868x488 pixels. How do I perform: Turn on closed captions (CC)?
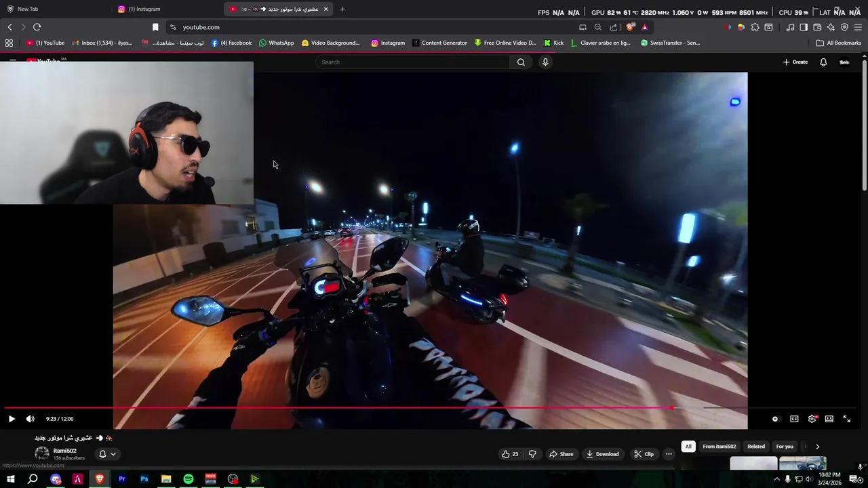click(x=794, y=419)
